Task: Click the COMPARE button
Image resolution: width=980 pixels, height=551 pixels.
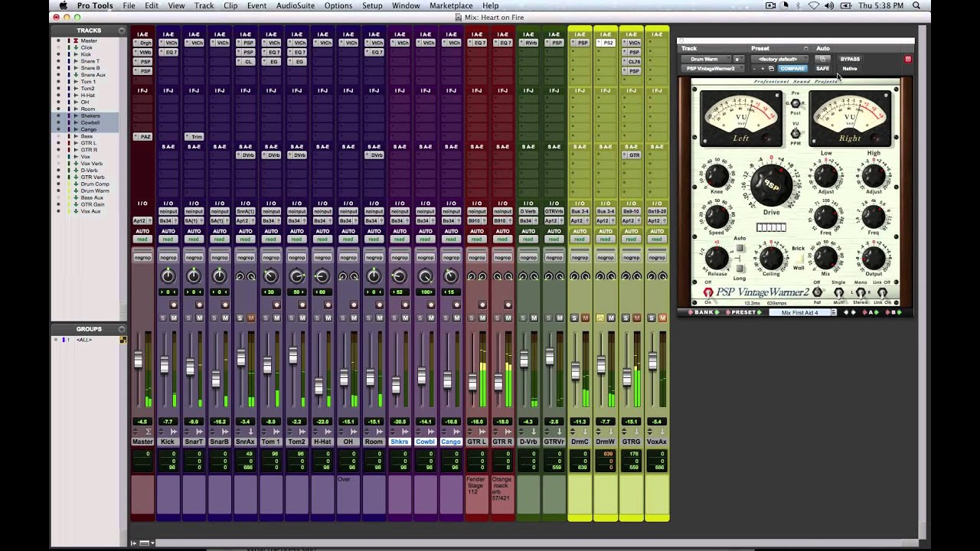Action: pos(792,68)
